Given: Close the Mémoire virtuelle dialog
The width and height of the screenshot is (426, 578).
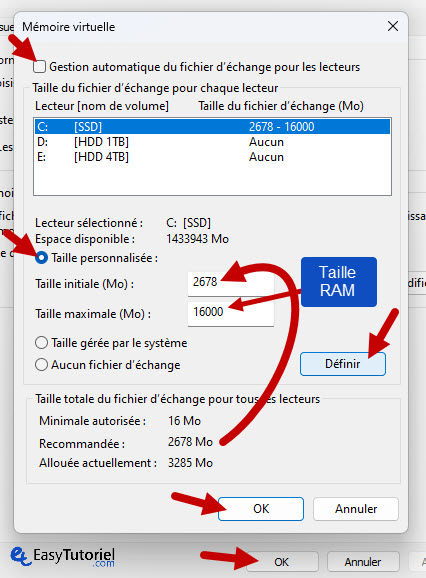Looking at the screenshot, I should [393, 27].
